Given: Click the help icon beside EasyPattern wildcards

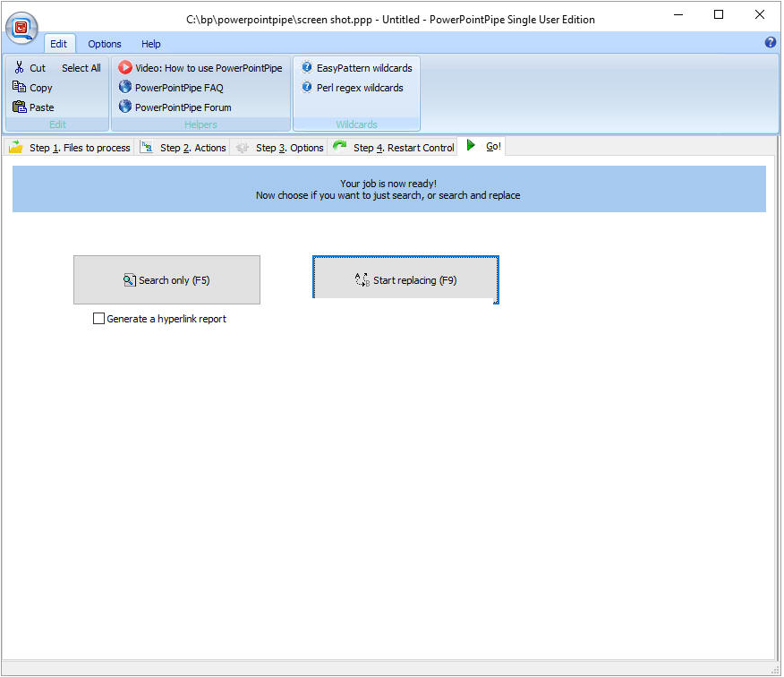Looking at the screenshot, I should click(306, 67).
